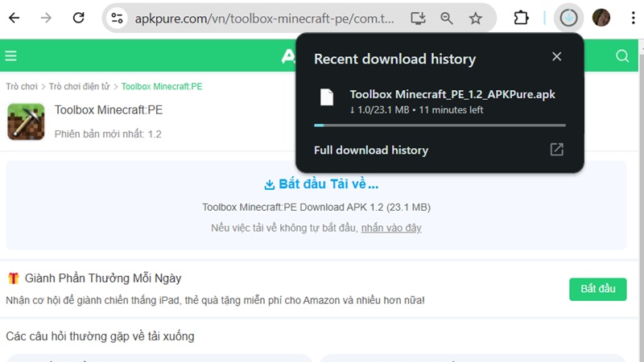The width and height of the screenshot is (644, 362).
Task: Go forward with the browser arrow
Action: (x=46, y=18)
